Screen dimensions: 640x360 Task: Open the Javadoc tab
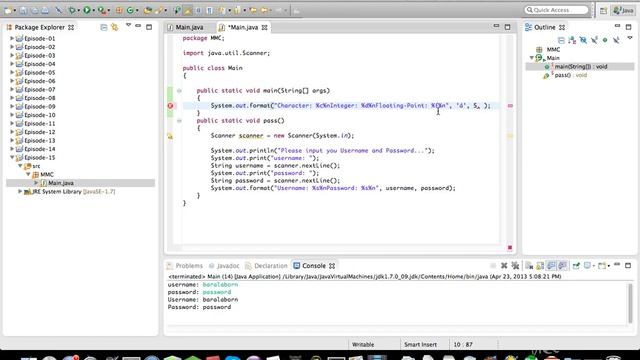(224, 266)
